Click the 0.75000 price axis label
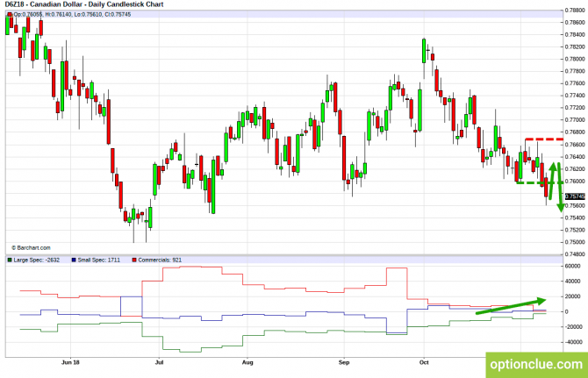 [x=575, y=242]
